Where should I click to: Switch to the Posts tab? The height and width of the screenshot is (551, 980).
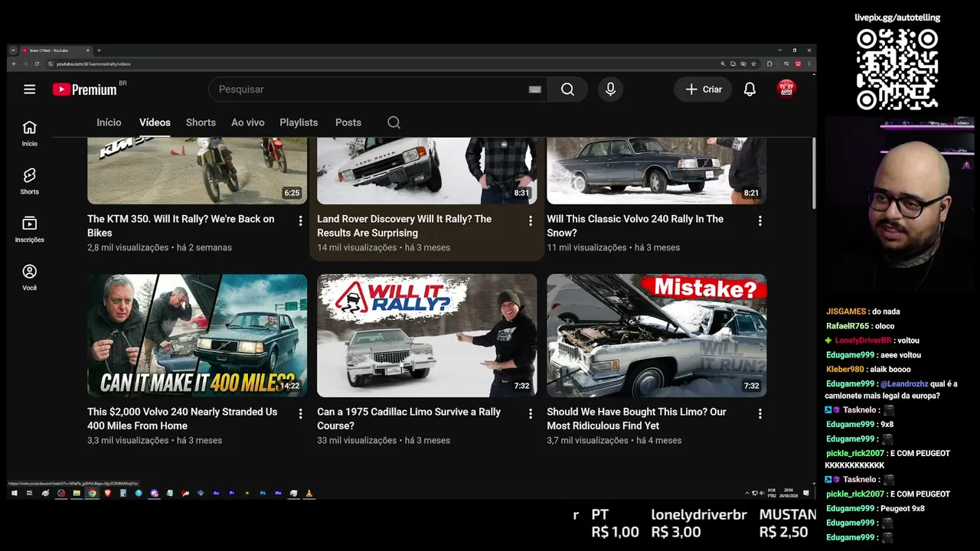348,122
